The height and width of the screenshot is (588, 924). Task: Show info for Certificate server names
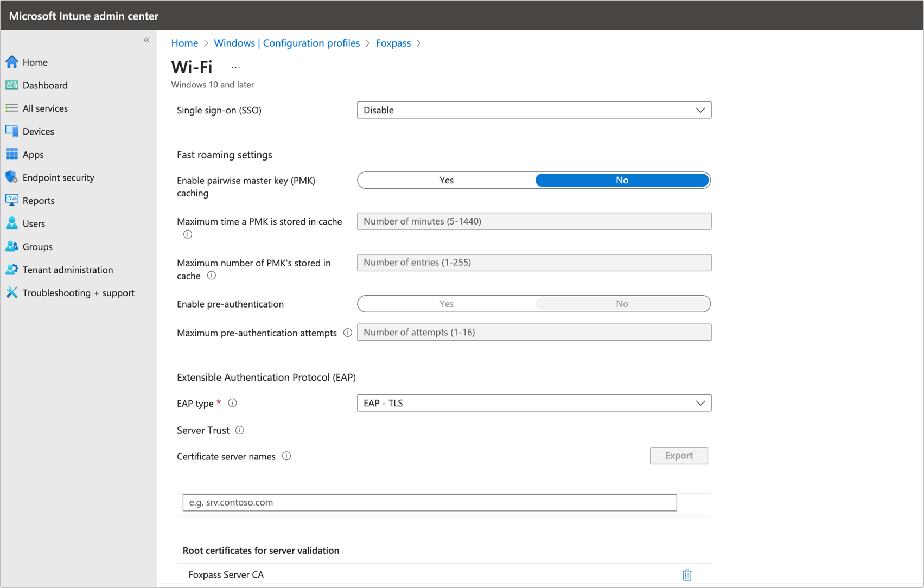[x=286, y=456]
